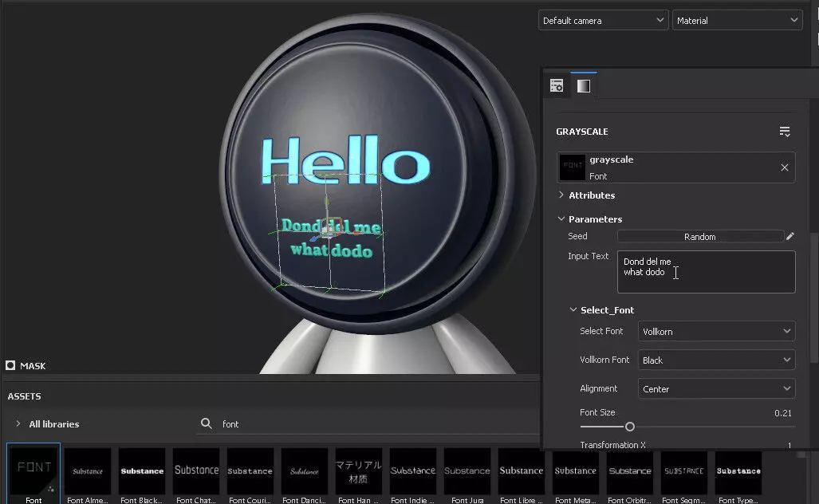Click the grayscale Font resource thumbnail
The width and height of the screenshot is (819, 504).
click(573, 167)
